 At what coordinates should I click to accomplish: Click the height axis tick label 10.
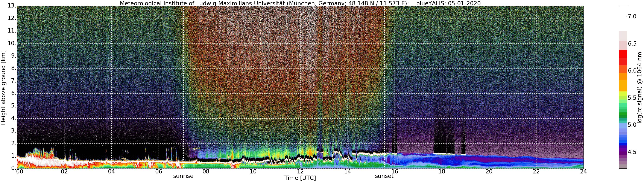coord(12,43)
